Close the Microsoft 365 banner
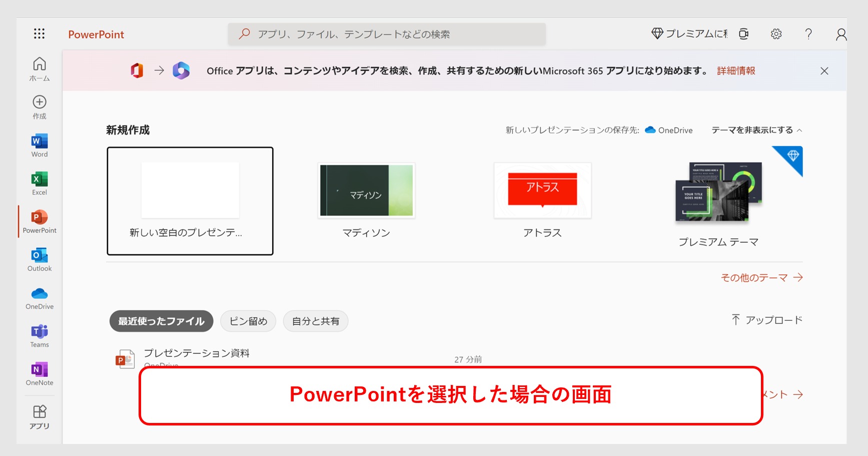 click(x=824, y=71)
